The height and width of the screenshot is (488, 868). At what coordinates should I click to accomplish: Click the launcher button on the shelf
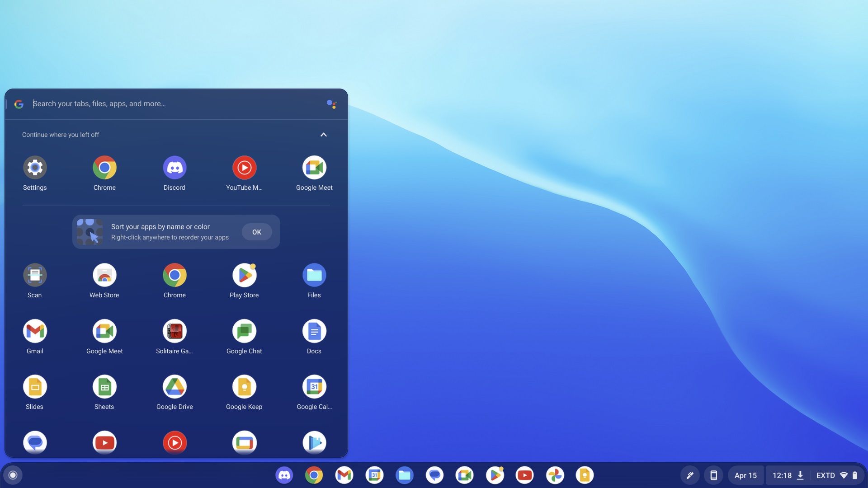coord(13,475)
